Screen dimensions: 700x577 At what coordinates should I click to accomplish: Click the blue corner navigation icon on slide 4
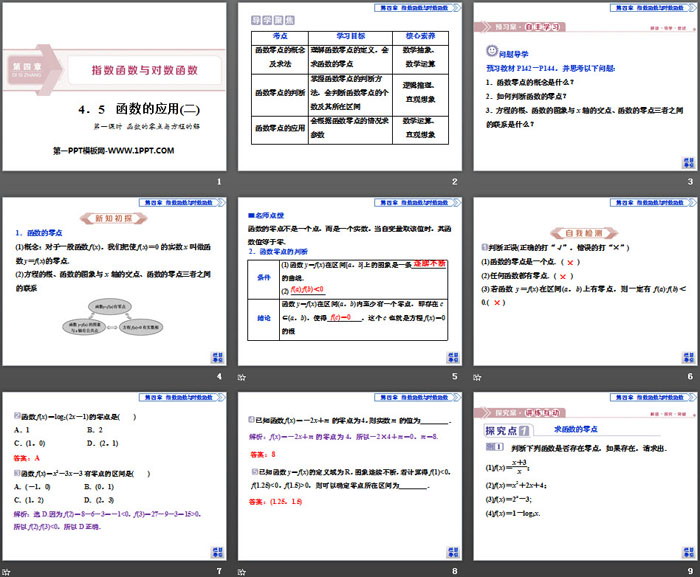[217, 357]
